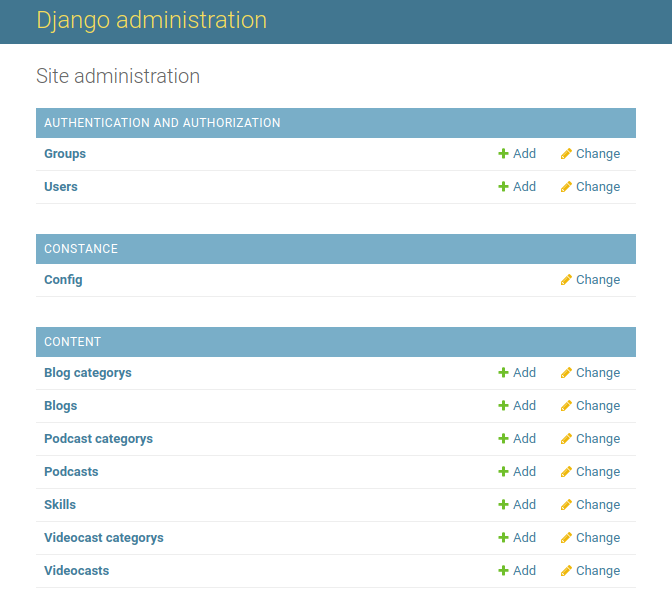The height and width of the screenshot is (601, 672).
Task: Click Change text for Podcasts
Action: pyautogui.click(x=598, y=472)
